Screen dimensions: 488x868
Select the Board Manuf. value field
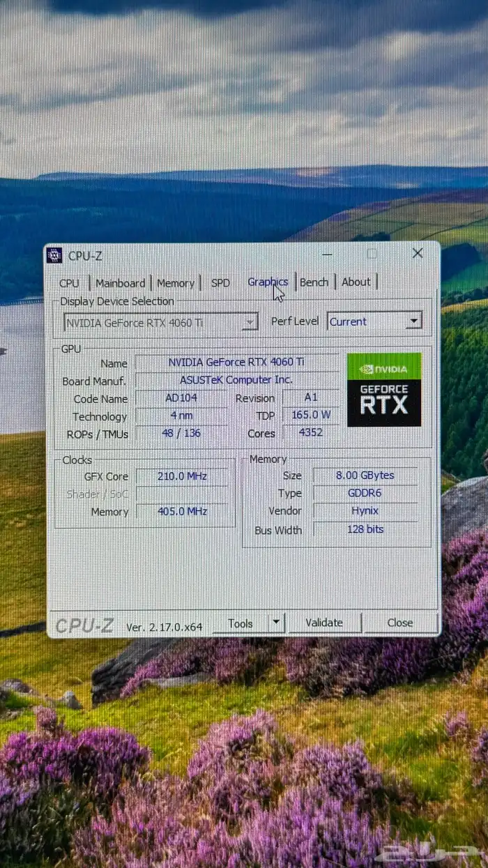tap(236, 381)
